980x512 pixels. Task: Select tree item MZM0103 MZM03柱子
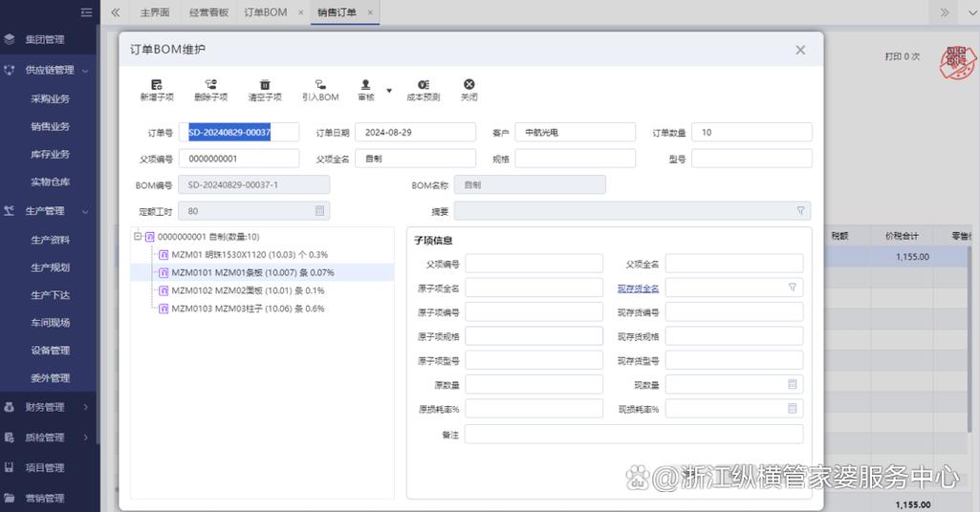click(248, 309)
